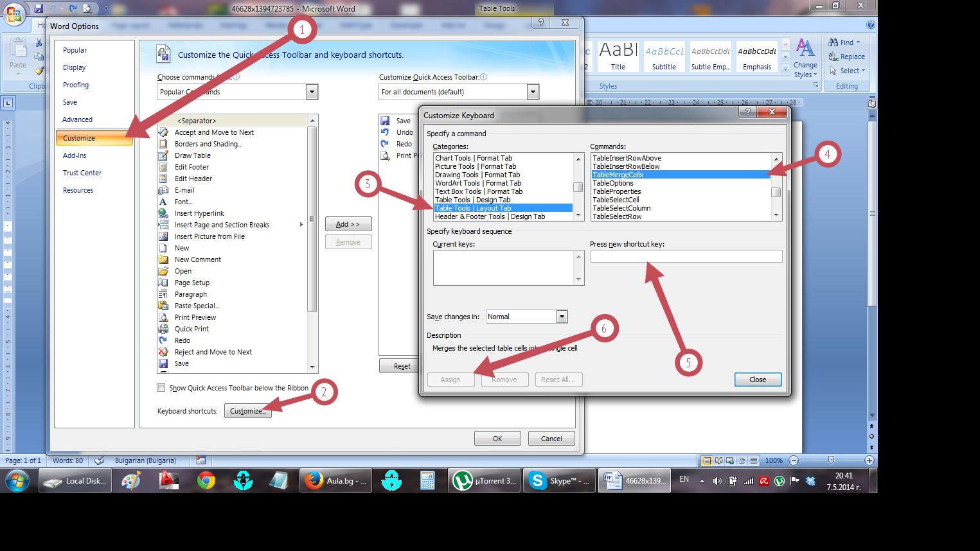Image resolution: width=980 pixels, height=551 pixels.
Task: Open Quick Access Toolbar customize arrow in title bar
Action: coord(105,9)
